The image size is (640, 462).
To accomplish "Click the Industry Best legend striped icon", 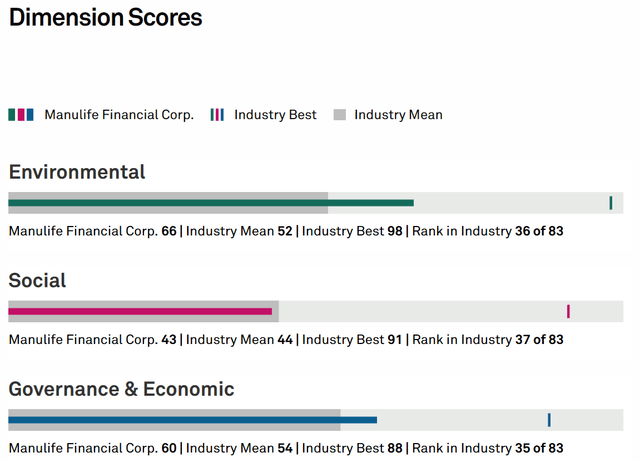I will pyautogui.click(x=217, y=115).
